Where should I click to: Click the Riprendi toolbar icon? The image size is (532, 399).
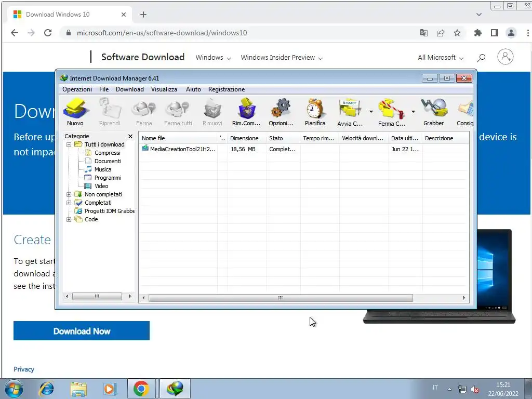(109, 112)
